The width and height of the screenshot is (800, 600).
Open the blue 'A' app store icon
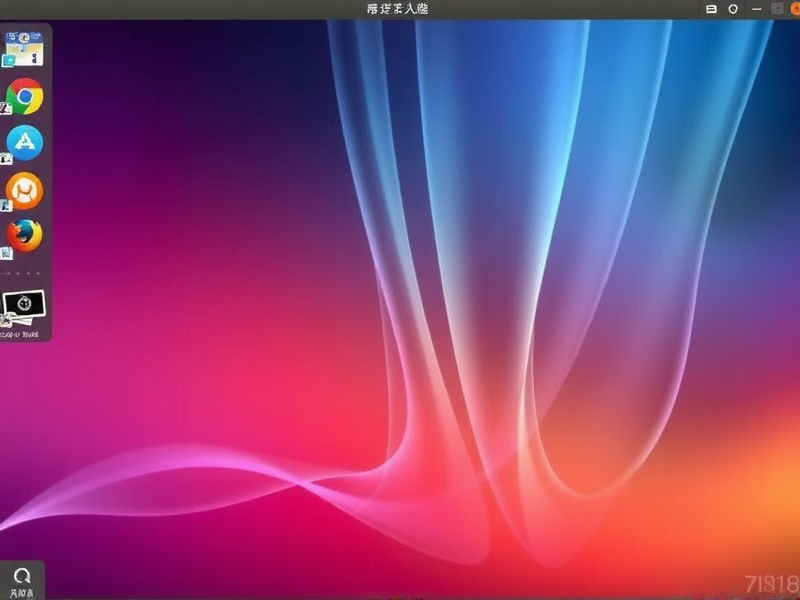tap(25, 142)
